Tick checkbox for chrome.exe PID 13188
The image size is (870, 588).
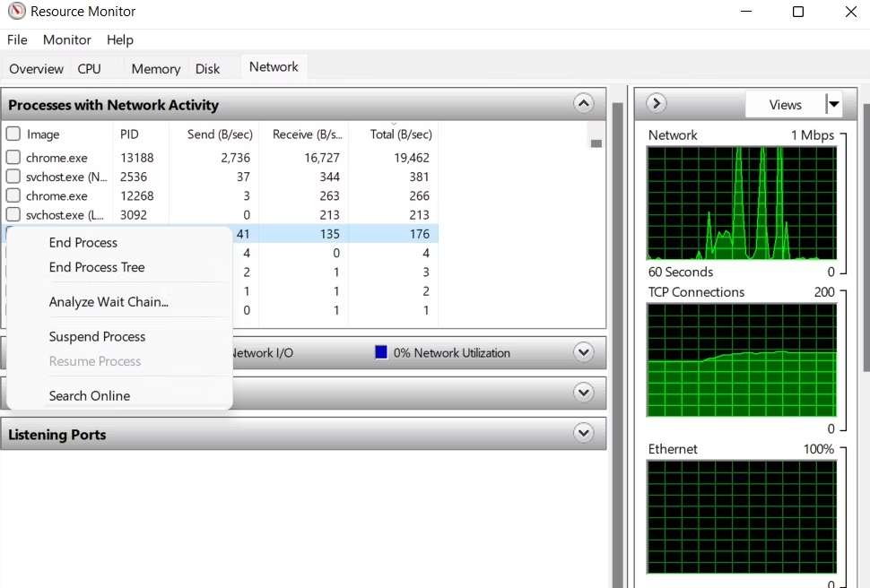pyautogui.click(x=13, y=158)
